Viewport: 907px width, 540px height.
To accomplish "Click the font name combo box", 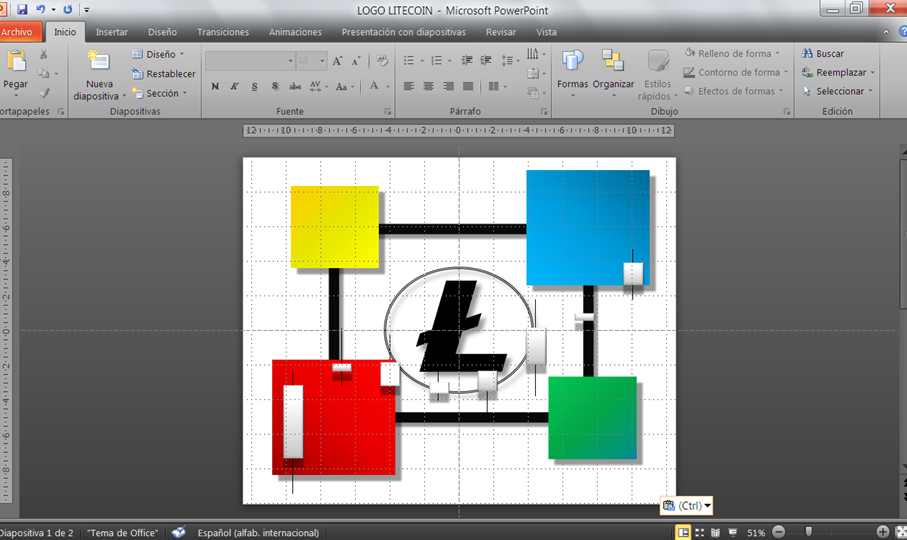I will click(x=250, y=61).
